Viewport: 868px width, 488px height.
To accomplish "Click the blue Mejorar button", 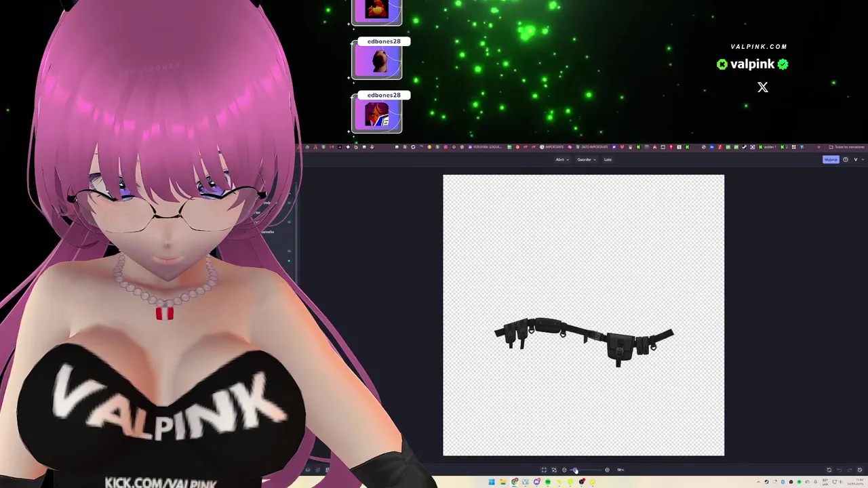I will (831, 159).
